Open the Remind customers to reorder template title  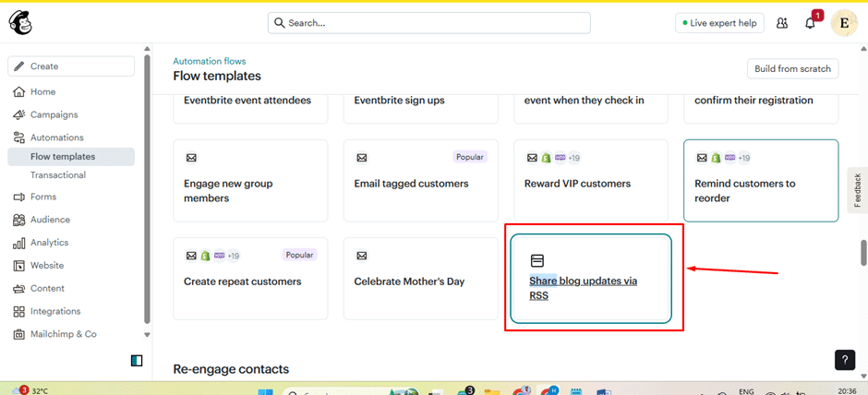coord(745,191)
